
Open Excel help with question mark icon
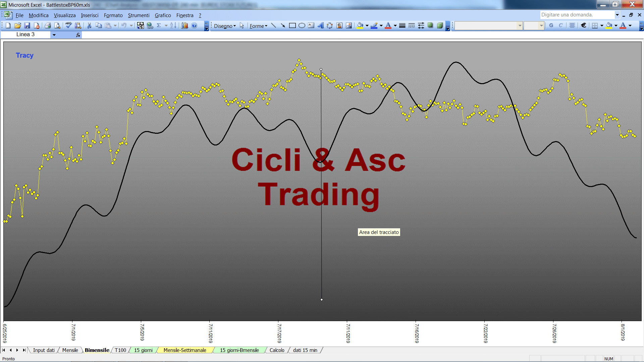pos(194,26)
